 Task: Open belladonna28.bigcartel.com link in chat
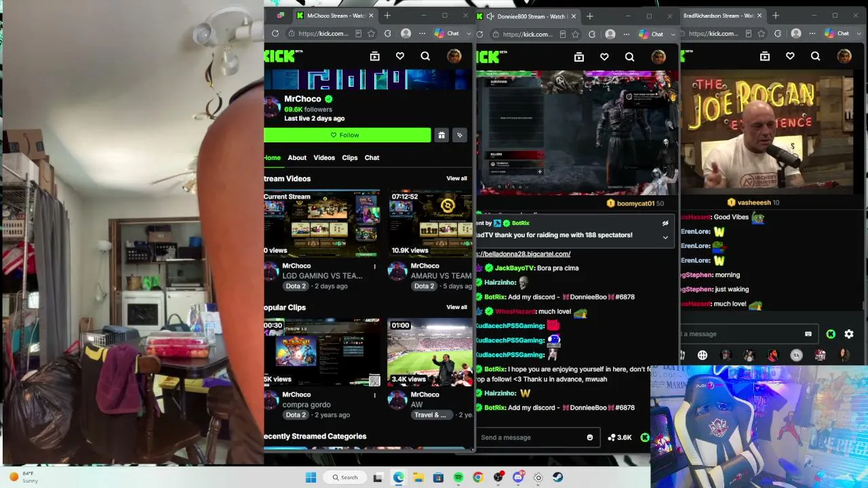[x=523, y=253]
